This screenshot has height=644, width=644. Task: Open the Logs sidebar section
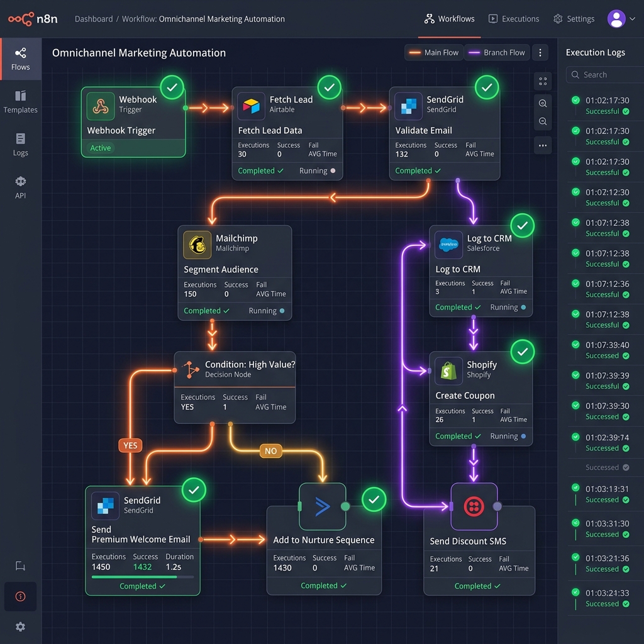[x=21, y=145]
